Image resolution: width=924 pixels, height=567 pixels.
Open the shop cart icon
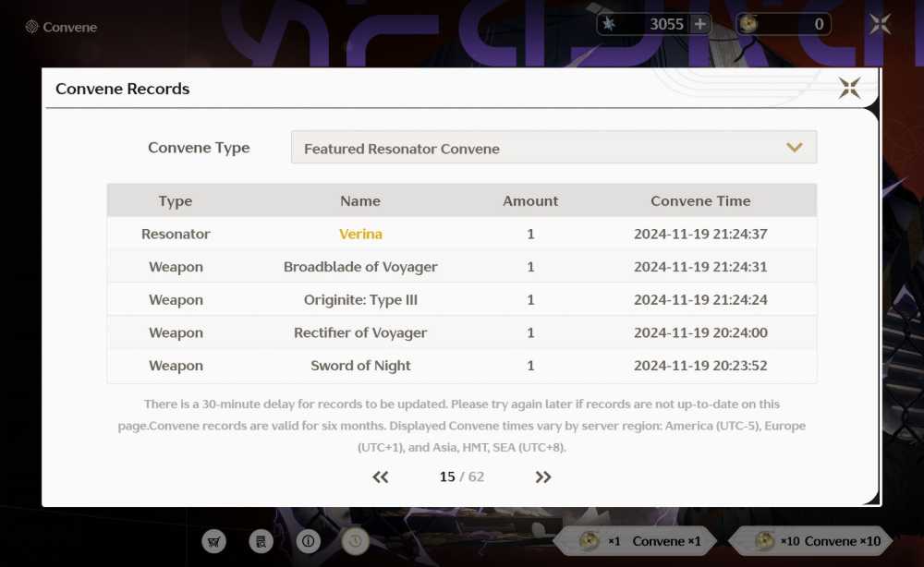tap(214, 541)
